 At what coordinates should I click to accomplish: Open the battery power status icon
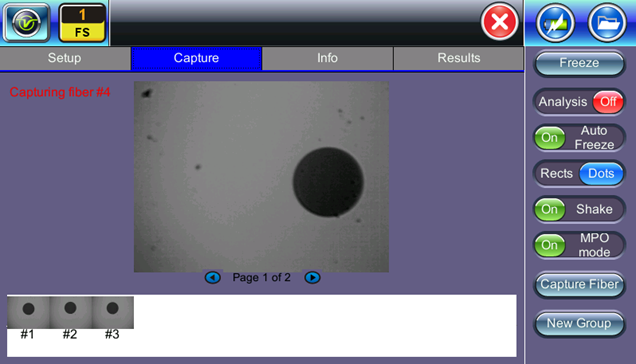tap(555, 23)
